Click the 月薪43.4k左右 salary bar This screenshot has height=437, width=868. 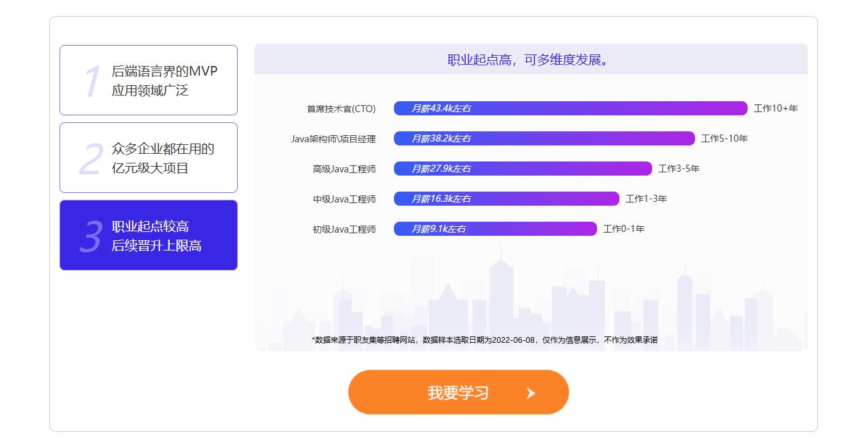click(570, 108)
